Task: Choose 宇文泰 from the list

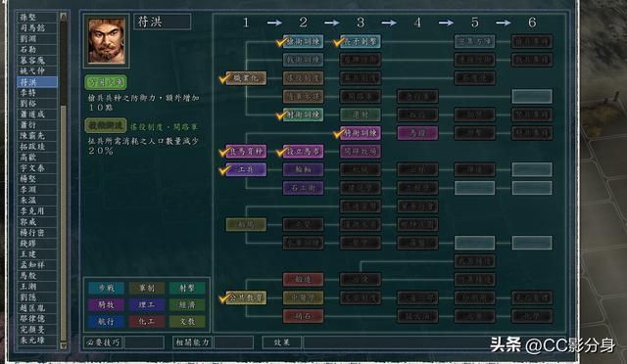Action: click(x=37, y=168)
